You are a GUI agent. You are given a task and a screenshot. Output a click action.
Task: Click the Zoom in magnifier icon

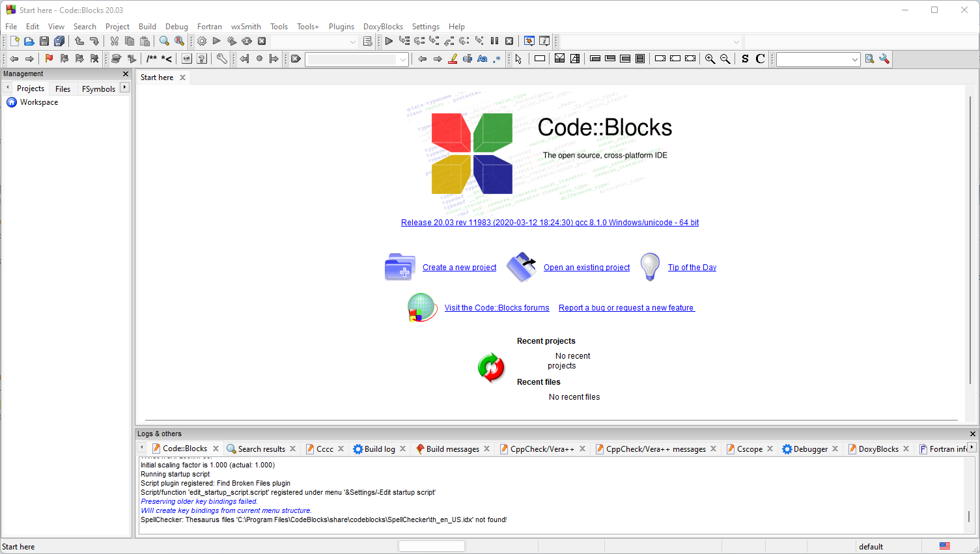click(710, 59)
